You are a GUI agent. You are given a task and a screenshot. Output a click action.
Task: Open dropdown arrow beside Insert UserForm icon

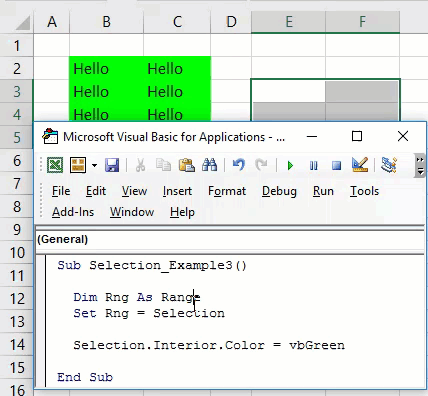pos(94,165)
